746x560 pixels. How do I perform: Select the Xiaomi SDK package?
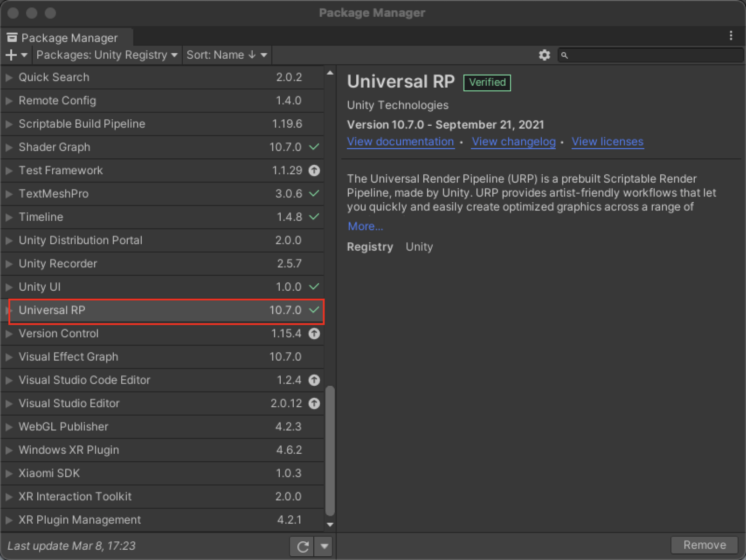point(162,473)
